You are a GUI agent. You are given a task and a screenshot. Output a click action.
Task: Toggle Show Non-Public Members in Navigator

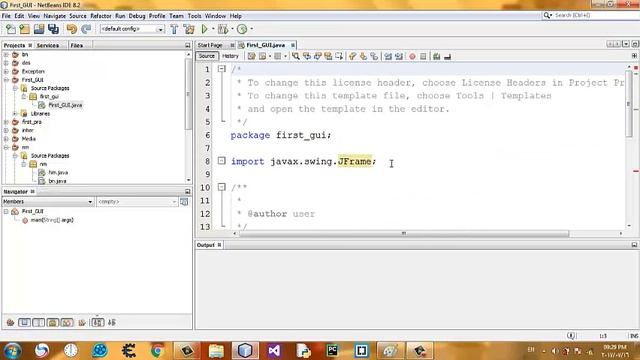click(53, 322)
